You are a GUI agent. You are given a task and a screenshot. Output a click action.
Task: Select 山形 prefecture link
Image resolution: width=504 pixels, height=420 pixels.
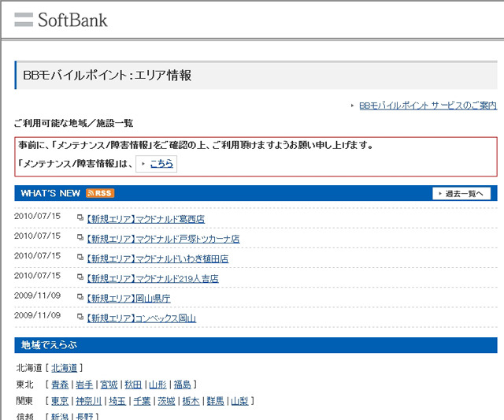[157, 385]
